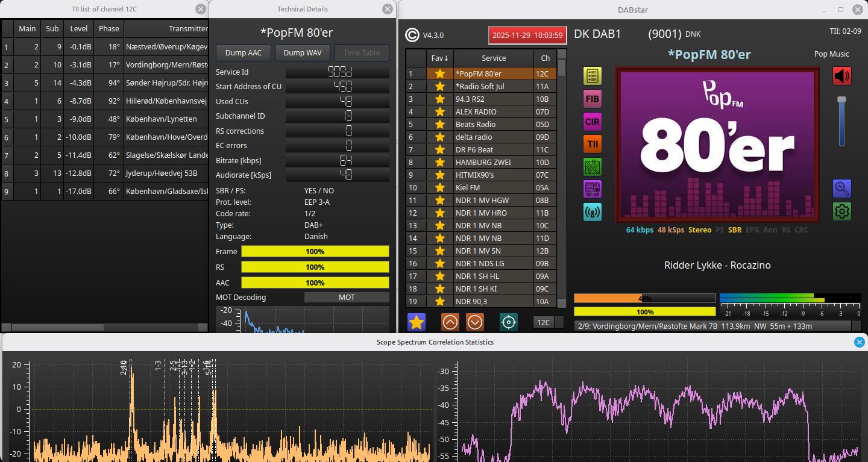Open settings via the green gear icon
868x462 pixels.
(841, 211)
